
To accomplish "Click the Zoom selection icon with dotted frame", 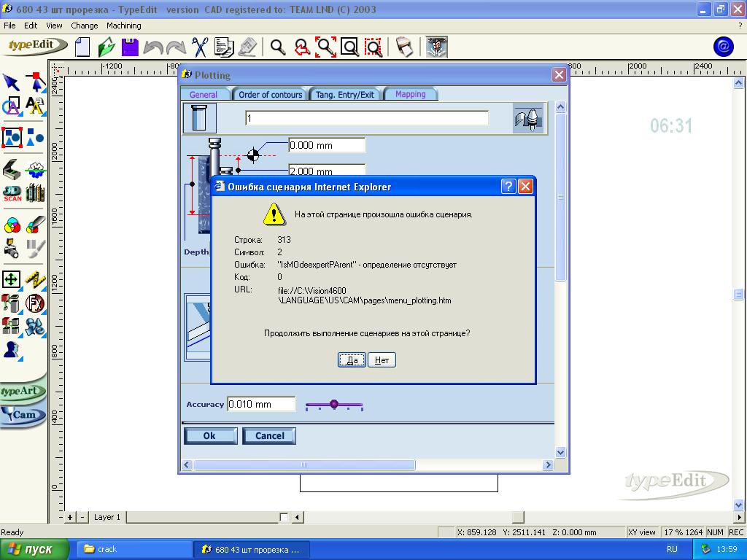I will click(373, 47).
